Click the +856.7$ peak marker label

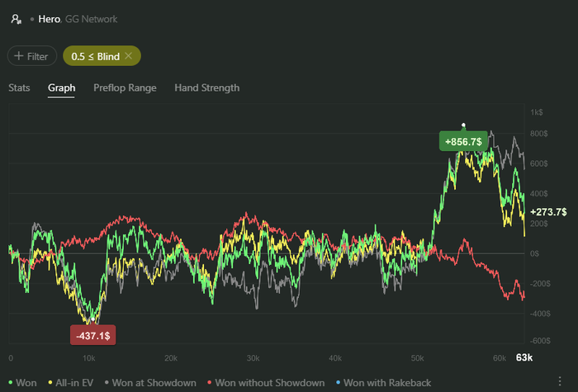[463, 141]
